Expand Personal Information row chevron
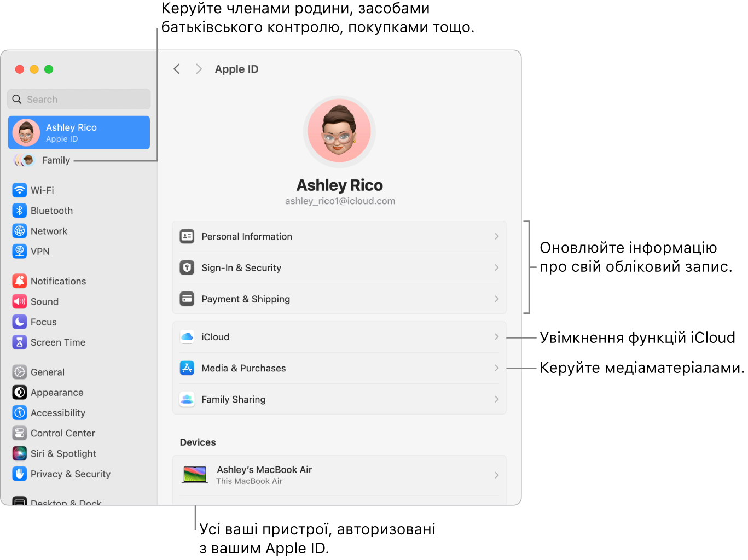The image size is (748, 560). [x=496, y=236]
